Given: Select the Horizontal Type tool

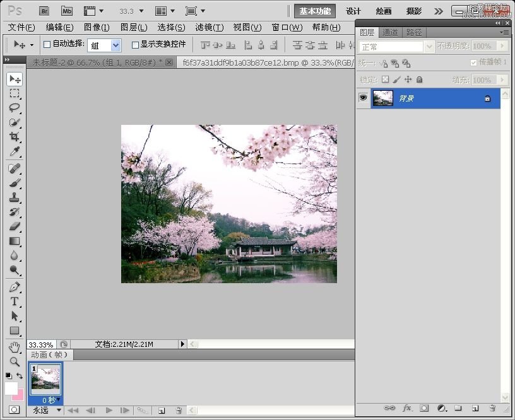Looking at the screenshot, I should click(x=15, y=301).
